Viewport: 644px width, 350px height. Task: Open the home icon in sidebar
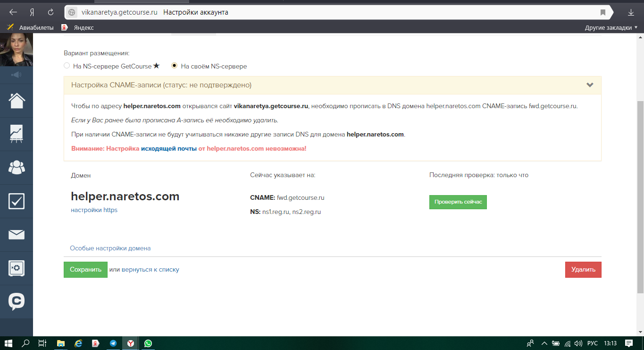[17, 101]
